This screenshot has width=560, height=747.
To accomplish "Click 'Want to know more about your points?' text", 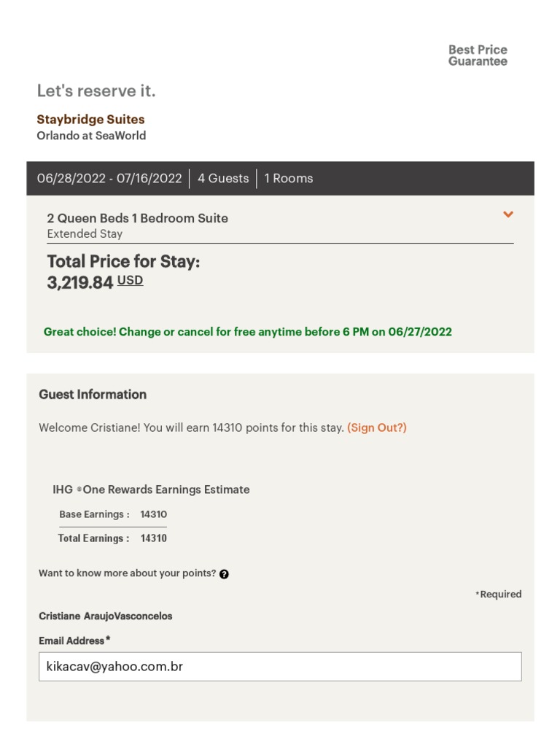I will click(128, 573).
